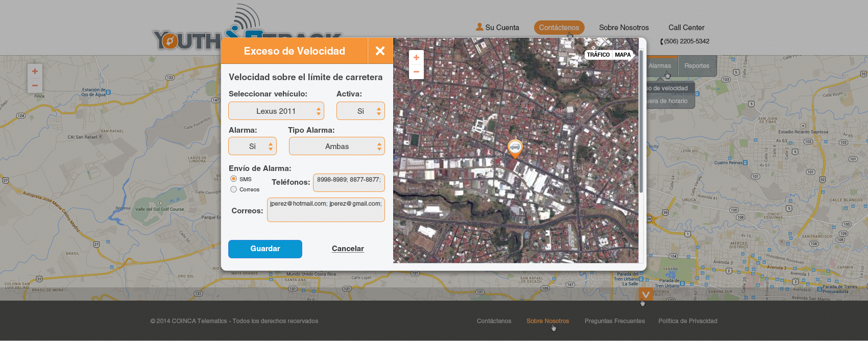Click the phone icon by the number
The height and width of the screenshot is (341, 868).
[x=662, y=41]
